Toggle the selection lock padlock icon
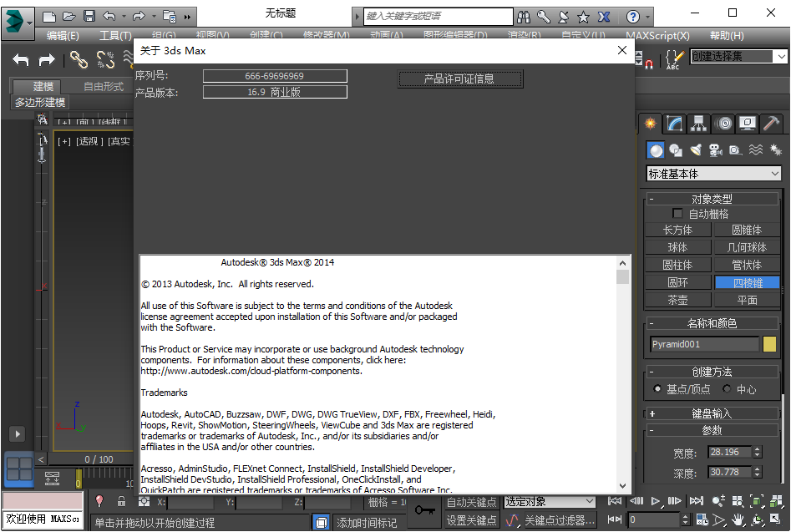The image size is (791, 532). (121, 501)
